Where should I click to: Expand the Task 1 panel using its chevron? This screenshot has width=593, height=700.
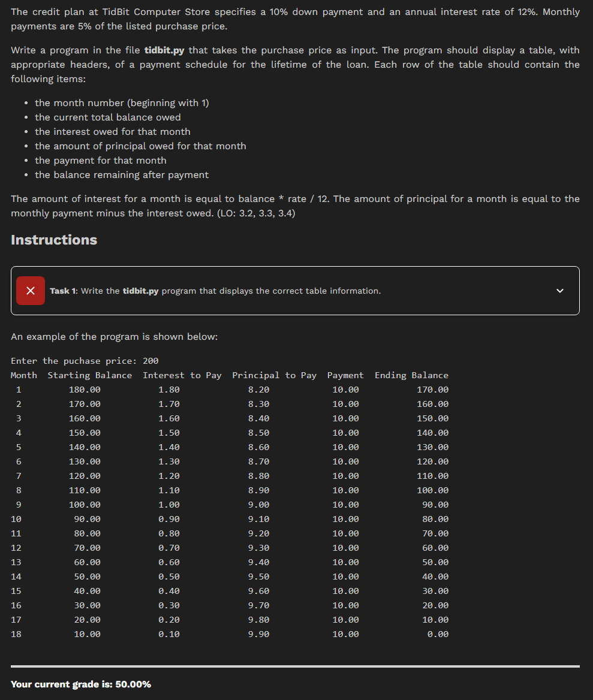pos(559,290)
